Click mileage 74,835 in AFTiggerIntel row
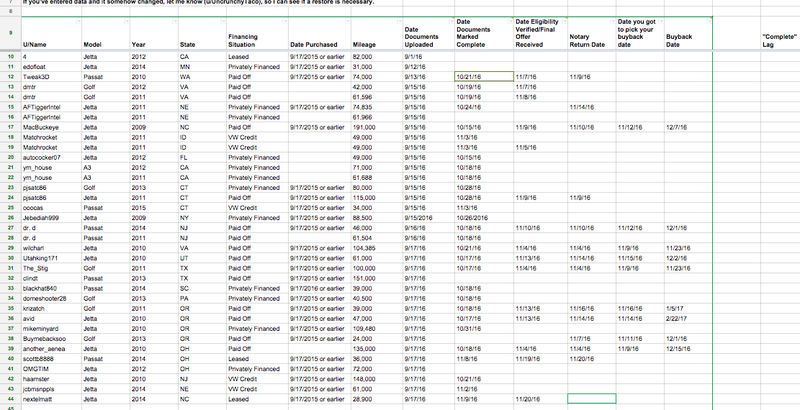This screenshot has width=800, height=410. [x=377, y=107]
